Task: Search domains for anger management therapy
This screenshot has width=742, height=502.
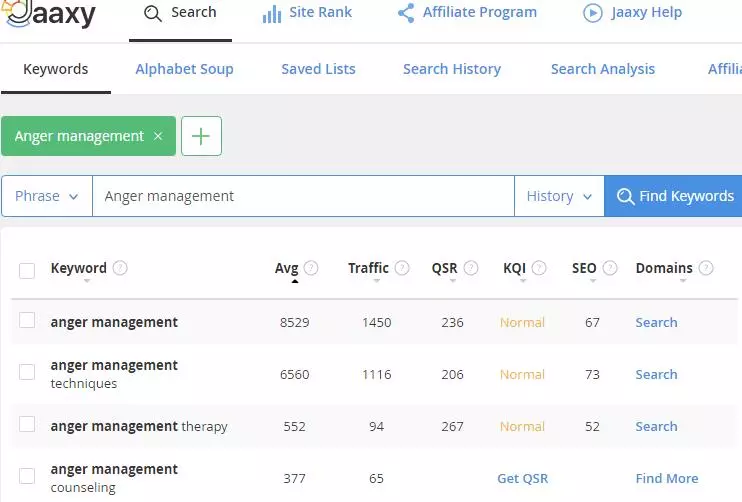Action: [x=656, y=427]
